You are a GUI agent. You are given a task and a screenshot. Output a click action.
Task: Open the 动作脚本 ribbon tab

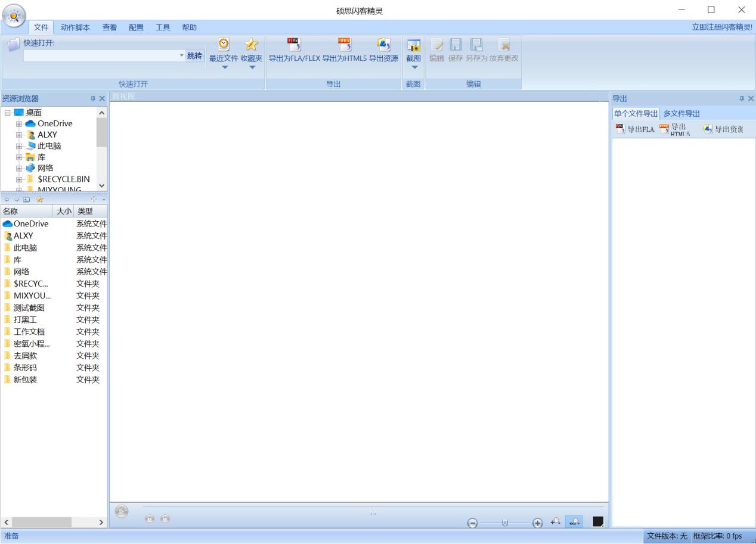[x=75, y=27]
